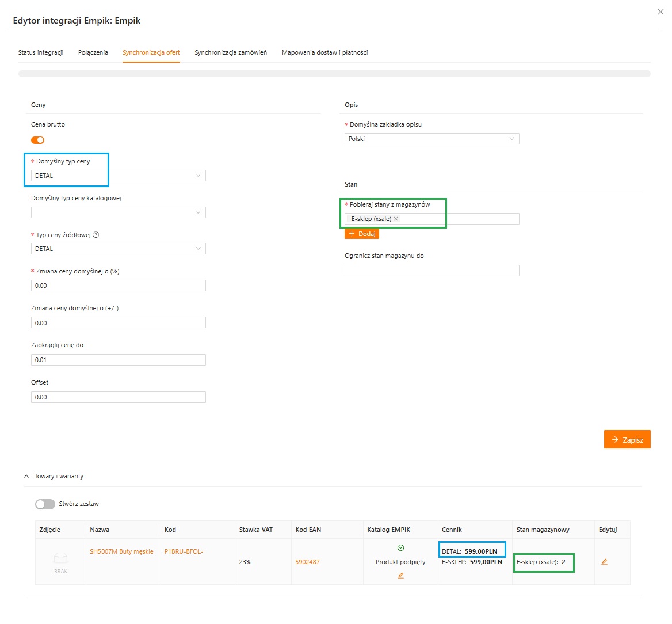Toggle the Cena brutto switch
This screenshot has width=672, height=624.
[x=38, y=140]
